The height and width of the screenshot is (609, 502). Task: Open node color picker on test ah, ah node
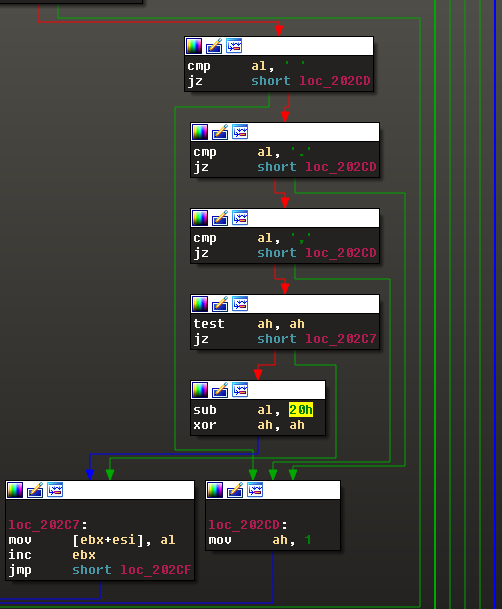click(x=200, y=304)
